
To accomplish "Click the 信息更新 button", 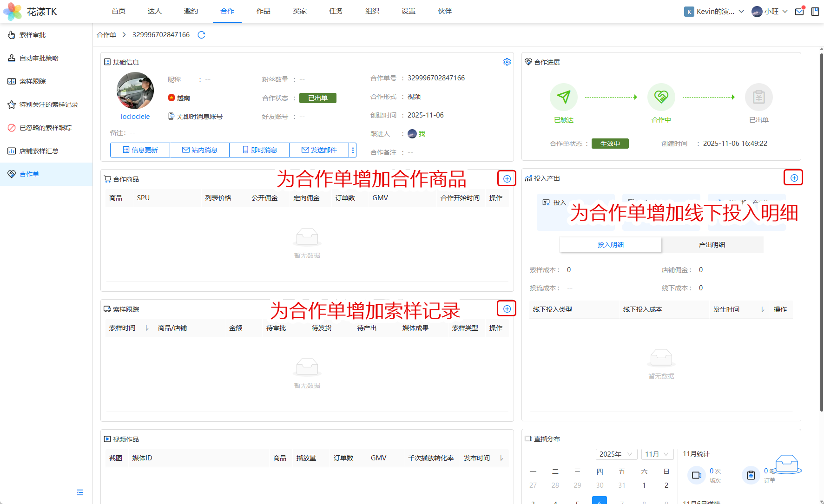I will pos(140,150).
